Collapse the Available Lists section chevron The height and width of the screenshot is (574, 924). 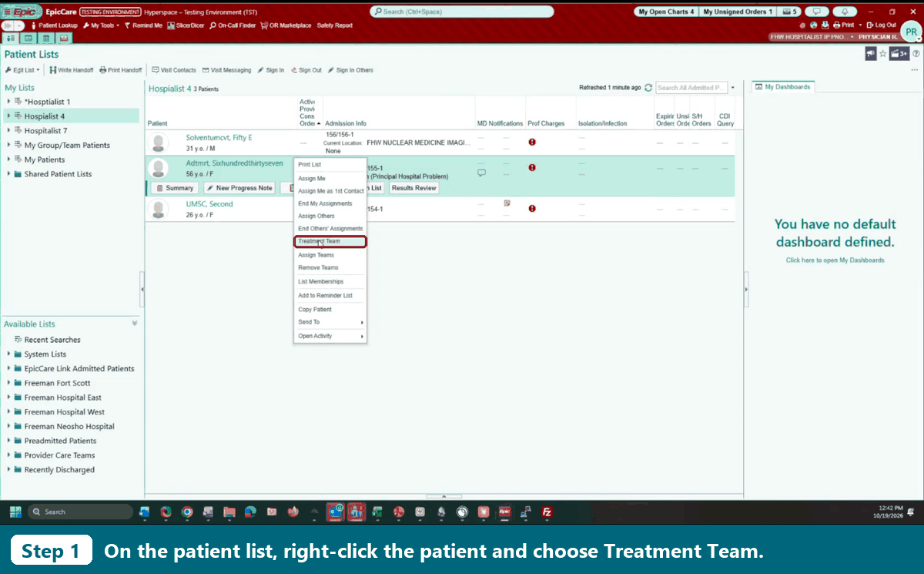[x=135, y=324]
